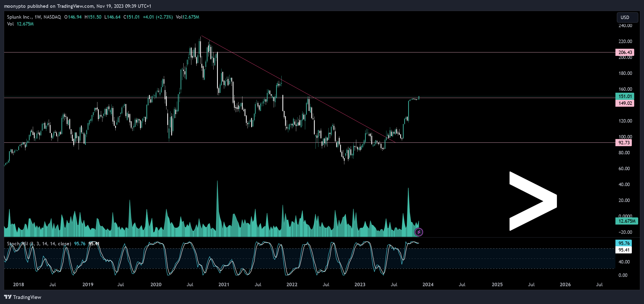Click the 2024 label on time axis
This screenshot has width=644, height=304.
click(428, 284)
